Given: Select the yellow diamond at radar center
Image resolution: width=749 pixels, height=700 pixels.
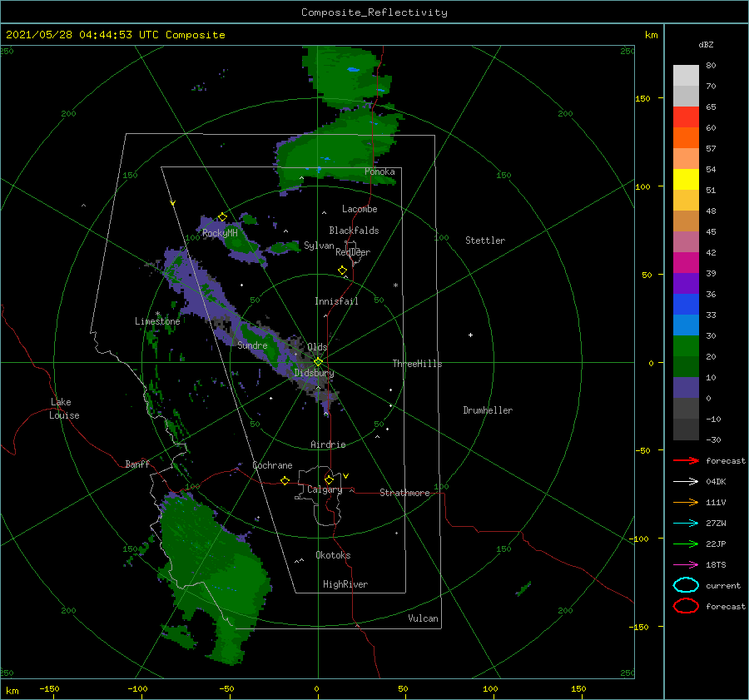Looking at the screenshot, I should pyautogui.click(x=318, y=362).
